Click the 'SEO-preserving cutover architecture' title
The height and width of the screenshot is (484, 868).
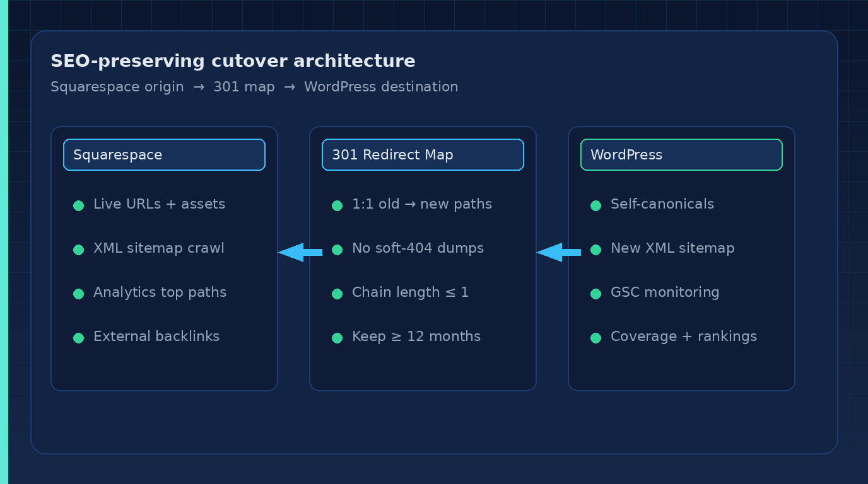pyautogui.click(x=233, y=61)
